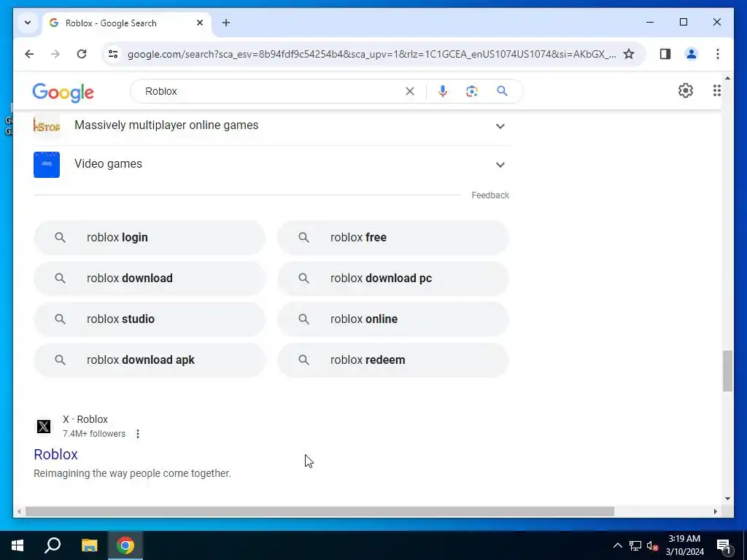Image resolution: width=747 pixels, height=560 pixels.
Task: Open network status tray icon
Action: (635, 545)
